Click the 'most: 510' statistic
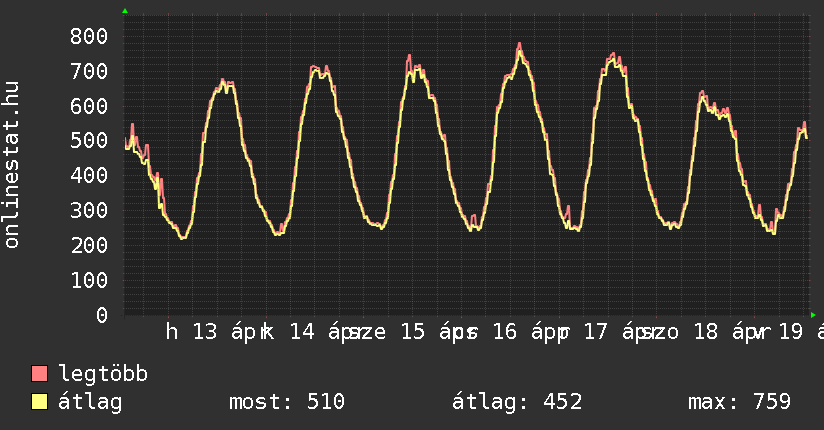Viewport: 824px width, 430px height. pyautogui.click(x=287, y=402)
